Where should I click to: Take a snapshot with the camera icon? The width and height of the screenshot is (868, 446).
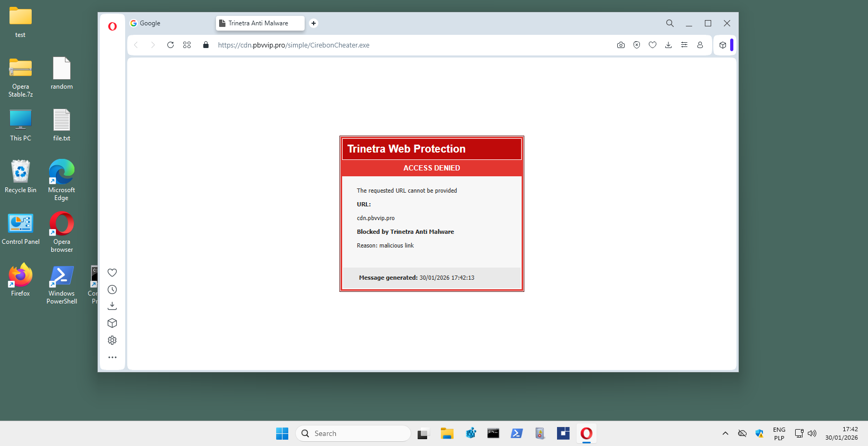tap(621, 45)
